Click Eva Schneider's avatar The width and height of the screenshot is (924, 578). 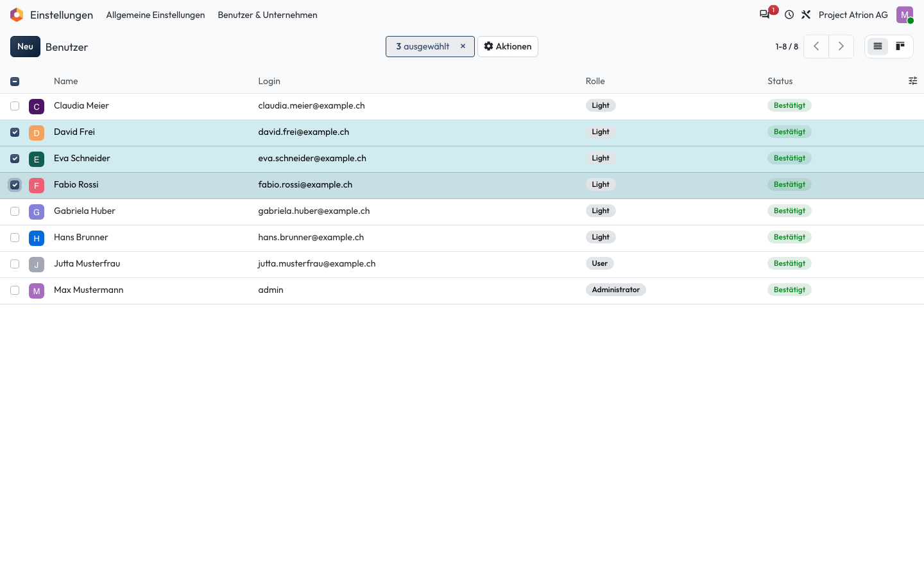pos(37,159)
